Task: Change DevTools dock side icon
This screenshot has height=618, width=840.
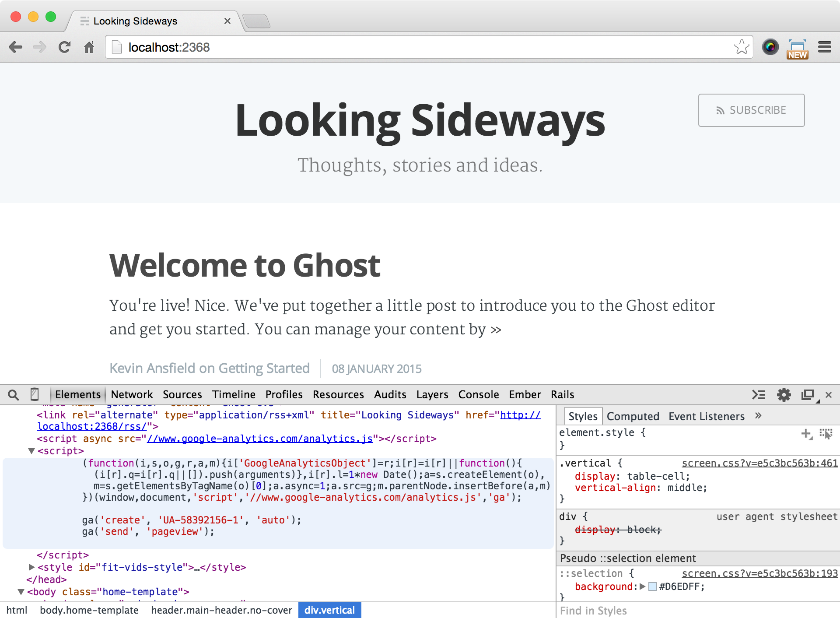Action: [x=808, y=395]
